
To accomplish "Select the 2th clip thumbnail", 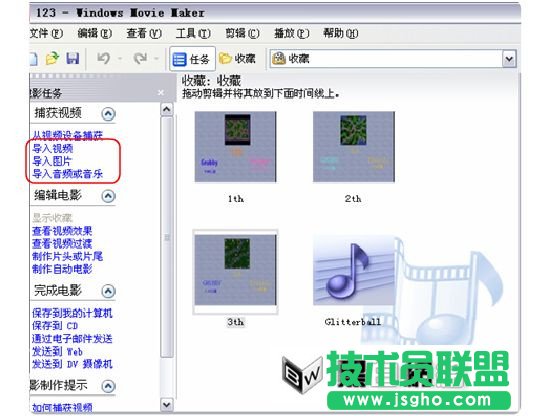I will pyautogui.click(x=354, y=147).
